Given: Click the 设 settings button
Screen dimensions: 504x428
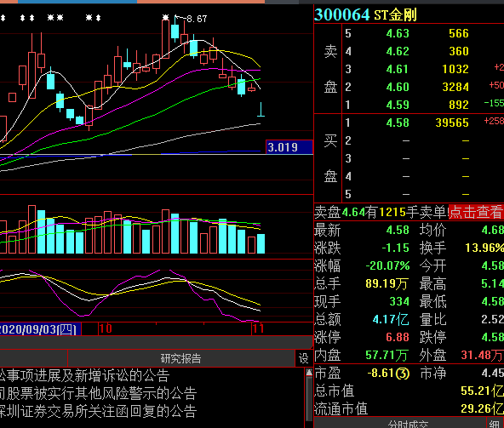Looking at the screenshot, I should pos(303,358).
